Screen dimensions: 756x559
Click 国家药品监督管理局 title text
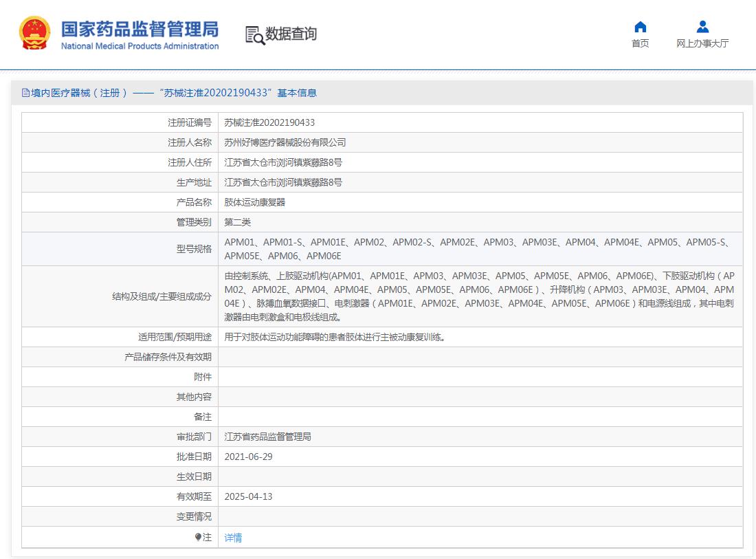(140, 29)
